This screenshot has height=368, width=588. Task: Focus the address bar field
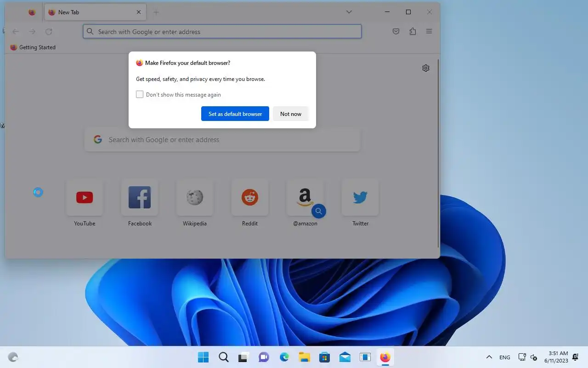[x=222, y=31]
